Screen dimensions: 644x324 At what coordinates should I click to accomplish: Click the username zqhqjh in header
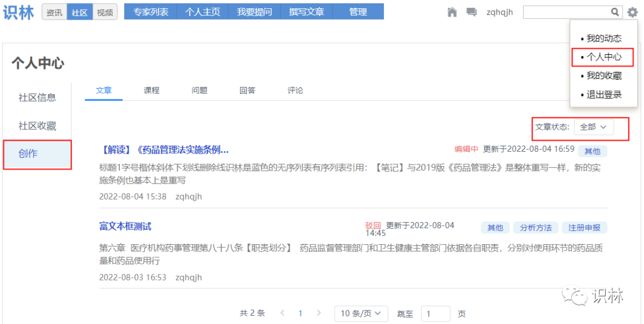pos(500,13)
